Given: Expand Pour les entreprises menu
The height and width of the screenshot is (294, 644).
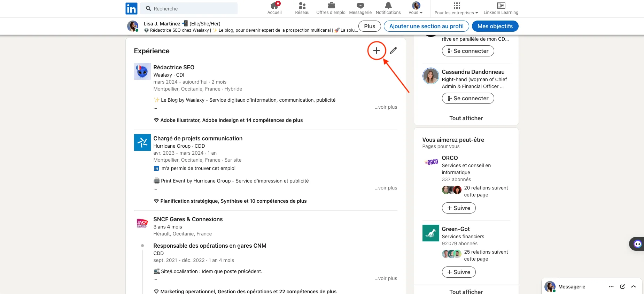Looking at the screenshot, I should pos(457,8).
